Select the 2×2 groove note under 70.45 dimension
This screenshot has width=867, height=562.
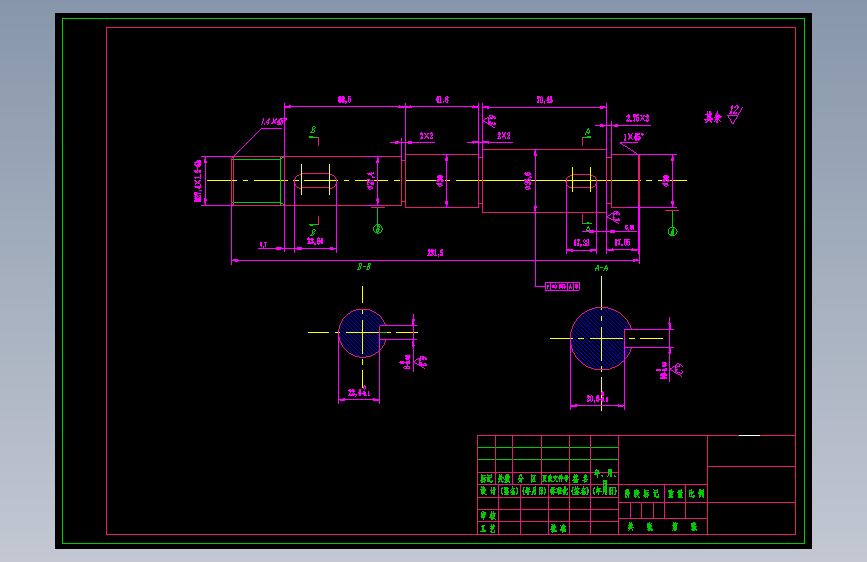[504, 136]
